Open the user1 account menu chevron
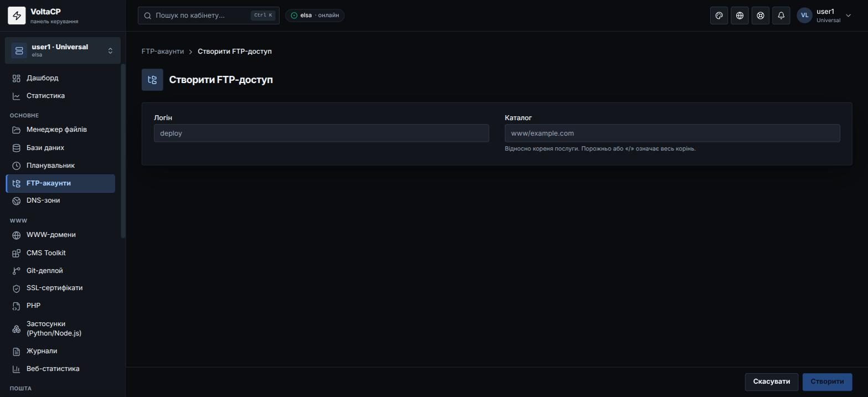 848,16
